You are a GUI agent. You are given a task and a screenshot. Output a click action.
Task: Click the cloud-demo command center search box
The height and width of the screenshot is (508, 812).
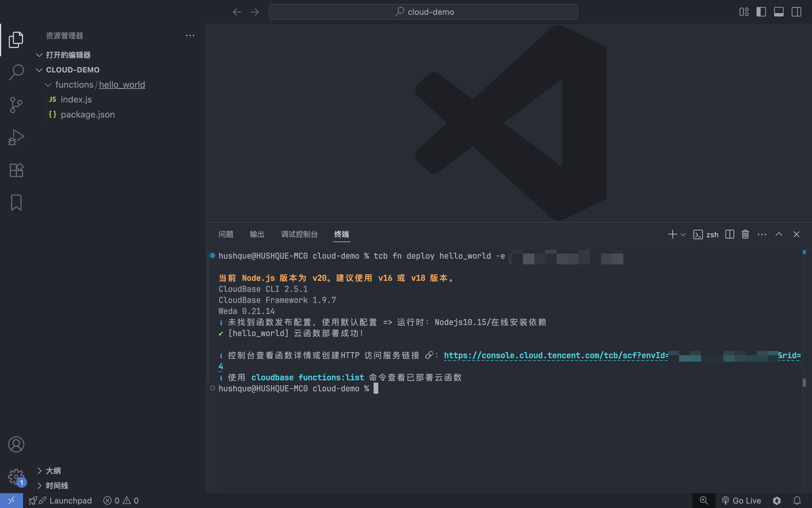point(423,12)
